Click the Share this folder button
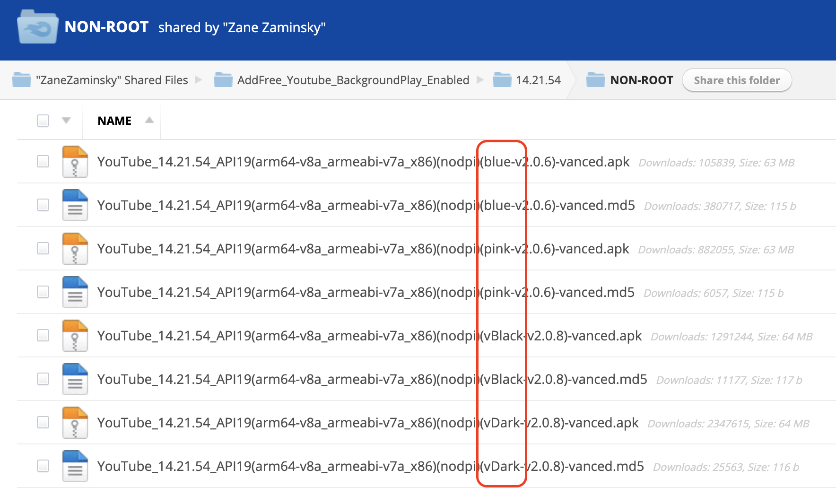836x504 pixels. tap(737, 80)
